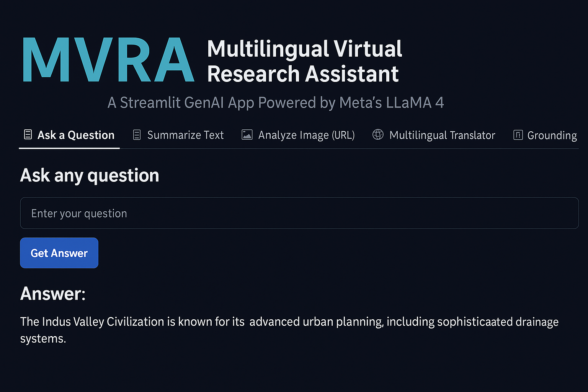Click the page icon beside Summarize Text
Image resolution: width=588 pixels, height=392 pixels.
coord(137,135)
